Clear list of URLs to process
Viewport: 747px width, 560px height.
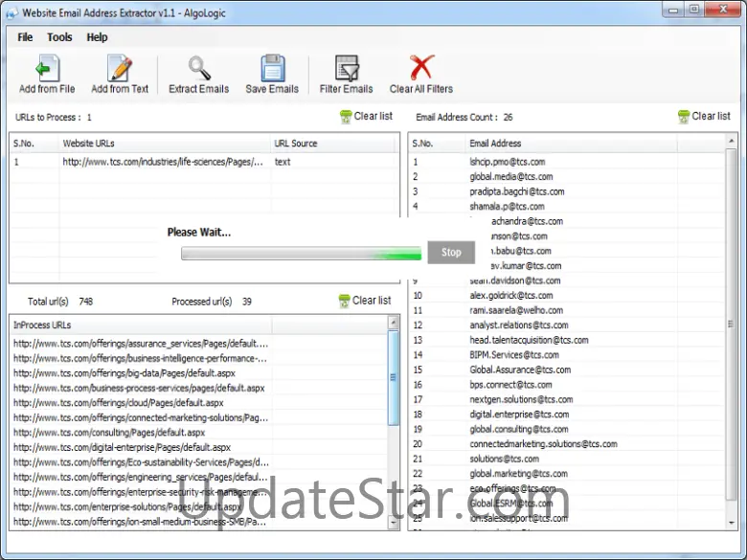pyautogui.click(x=366, y=117)
